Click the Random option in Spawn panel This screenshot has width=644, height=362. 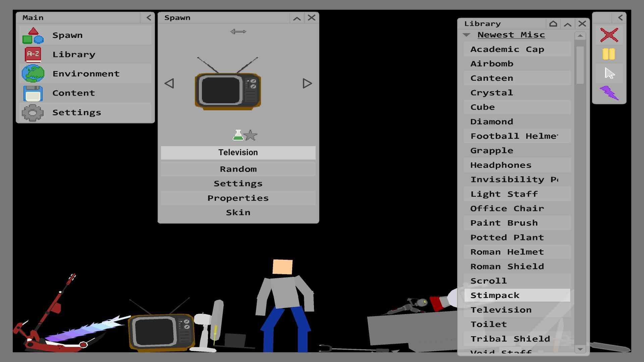(x=238, y=168)
